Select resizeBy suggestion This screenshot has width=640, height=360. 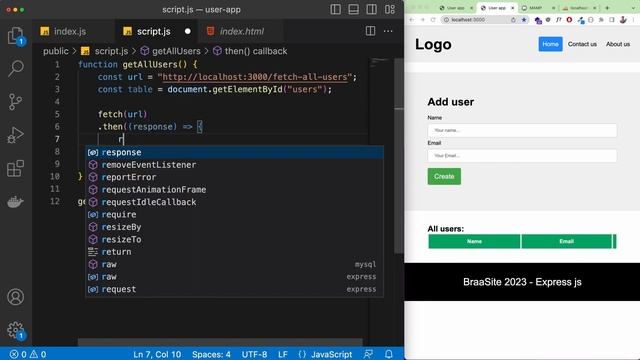pyautogui.click(x=234, y=227)
